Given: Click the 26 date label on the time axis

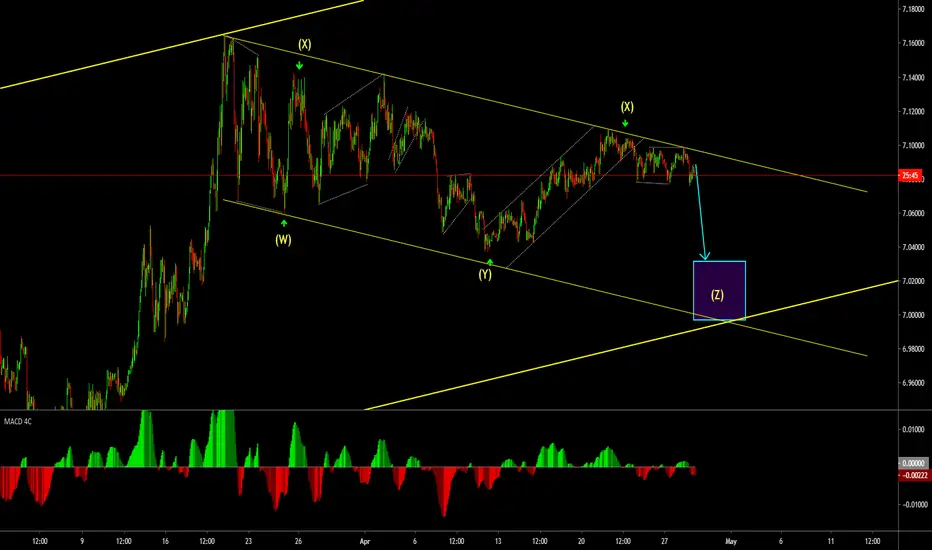Looking at the screenshot, I should 298,542.
